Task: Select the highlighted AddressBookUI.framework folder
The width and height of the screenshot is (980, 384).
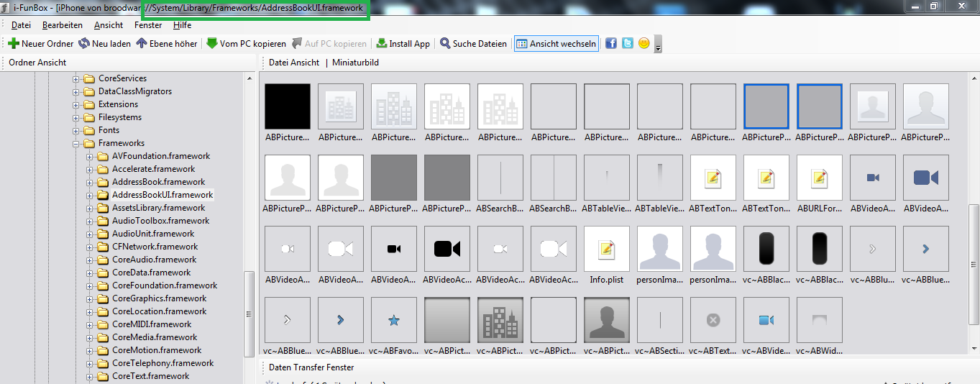Action: pos(162,195)
